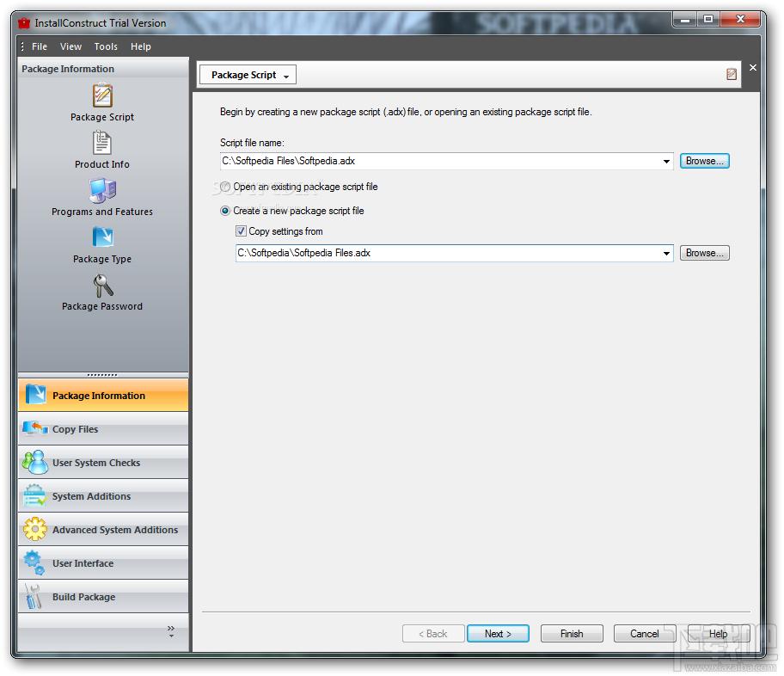Open Programs and Features icon

point(102,191)
